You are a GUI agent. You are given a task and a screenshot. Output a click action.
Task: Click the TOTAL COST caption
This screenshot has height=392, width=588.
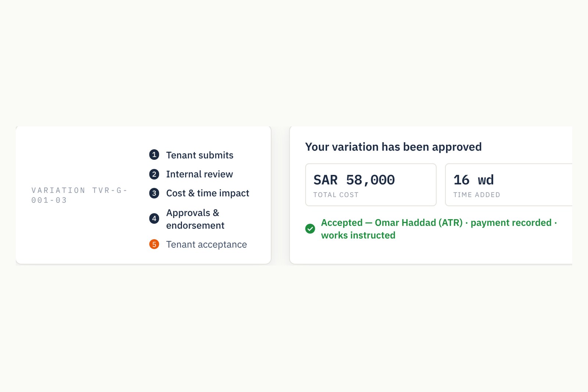tap(336, 195)
